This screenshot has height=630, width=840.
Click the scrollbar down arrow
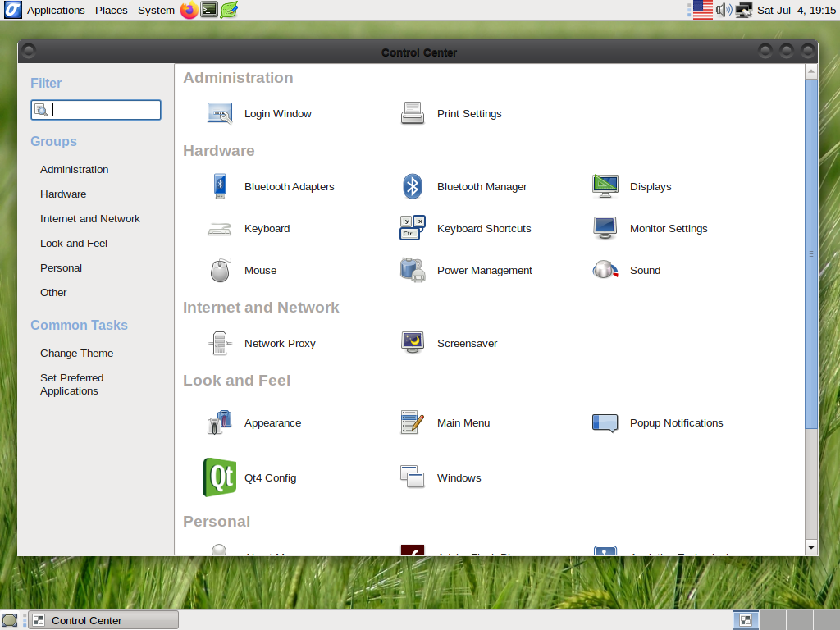[811, 547]
